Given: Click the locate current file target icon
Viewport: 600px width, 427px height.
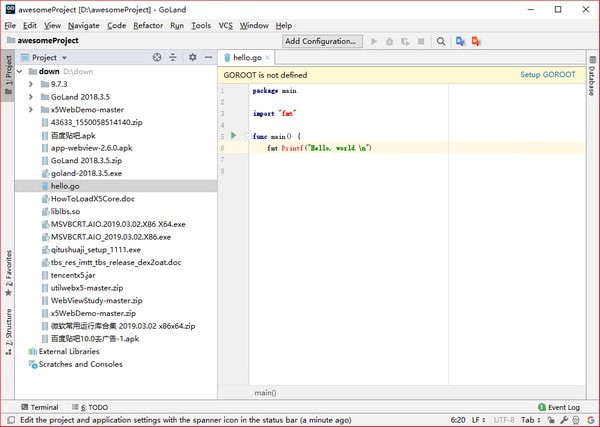Looking at the screenshot, I should point(157,57).
